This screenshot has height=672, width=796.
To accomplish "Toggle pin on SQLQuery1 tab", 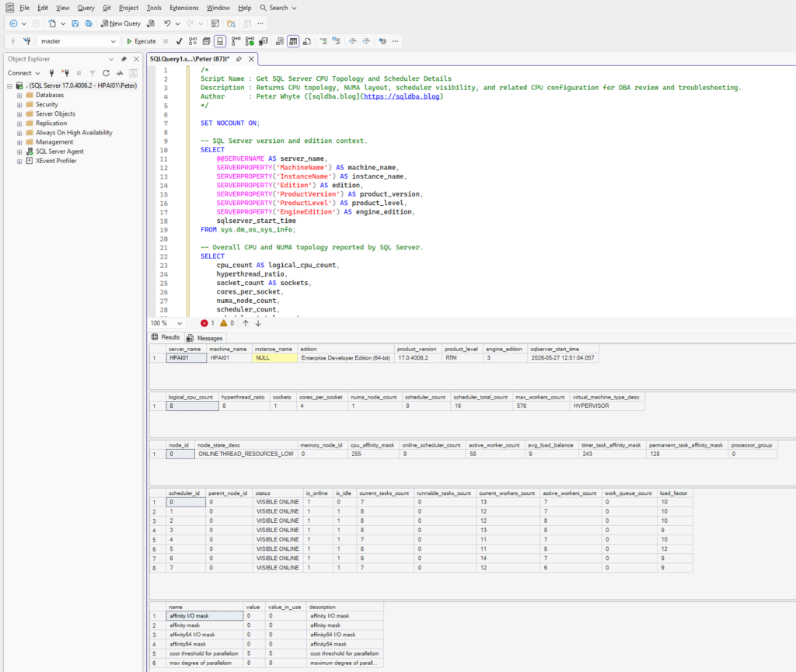I will [x=239, y=59].
